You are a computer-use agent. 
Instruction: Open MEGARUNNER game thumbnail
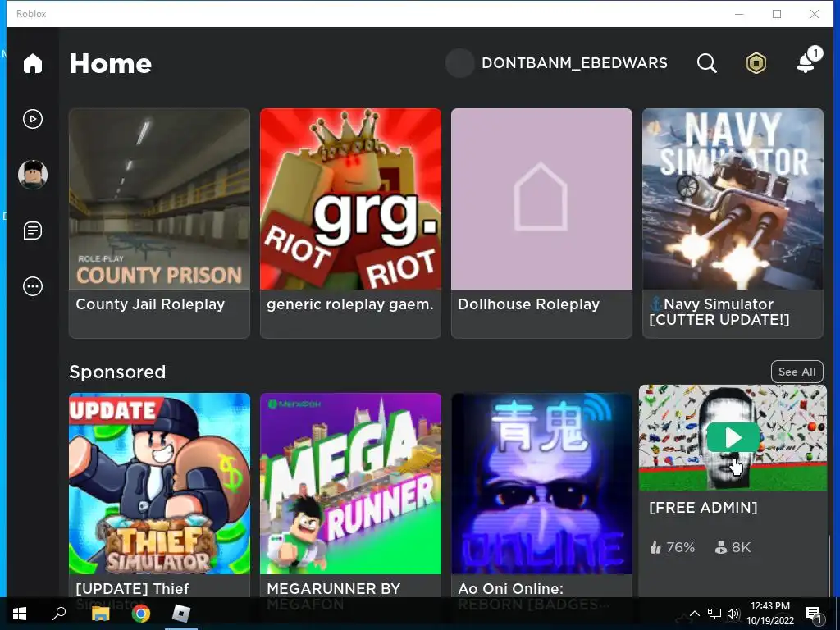pyautogui.click(x=350, y=483)
